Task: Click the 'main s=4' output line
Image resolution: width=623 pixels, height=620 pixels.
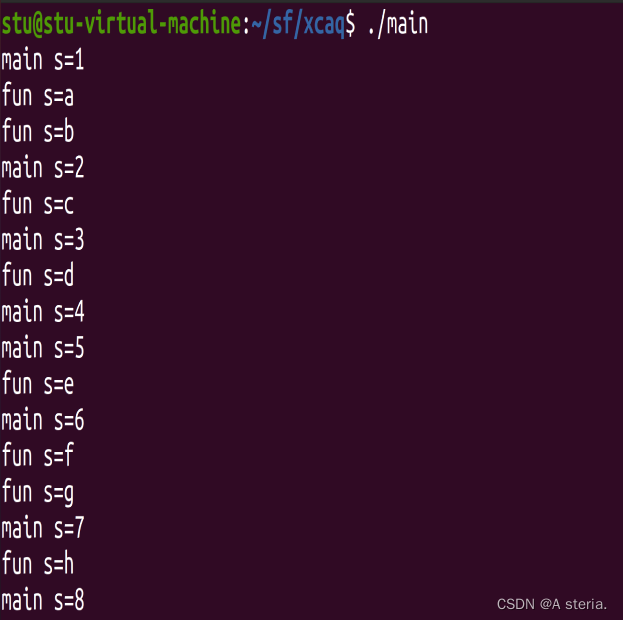Action: pos(43,312)
